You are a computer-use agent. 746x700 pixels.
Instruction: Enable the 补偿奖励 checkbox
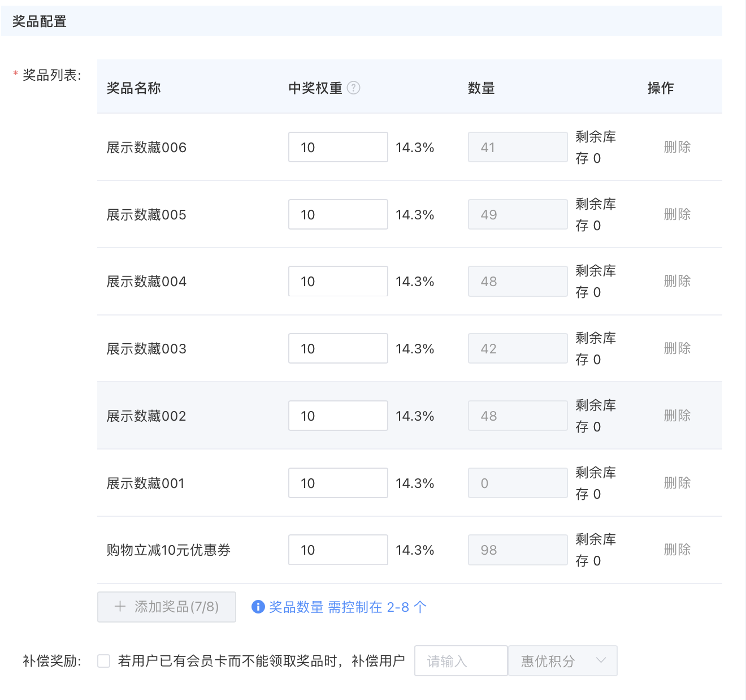(x=103, y=661)
